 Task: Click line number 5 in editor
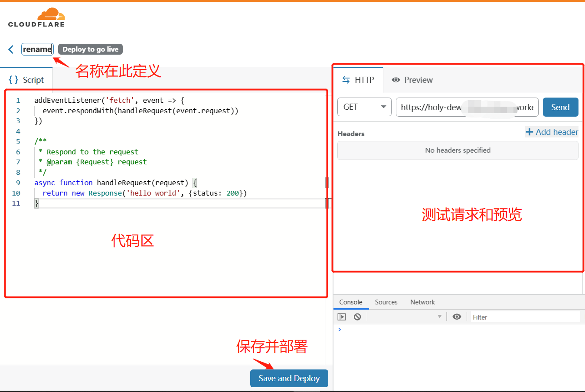[18, 141]
